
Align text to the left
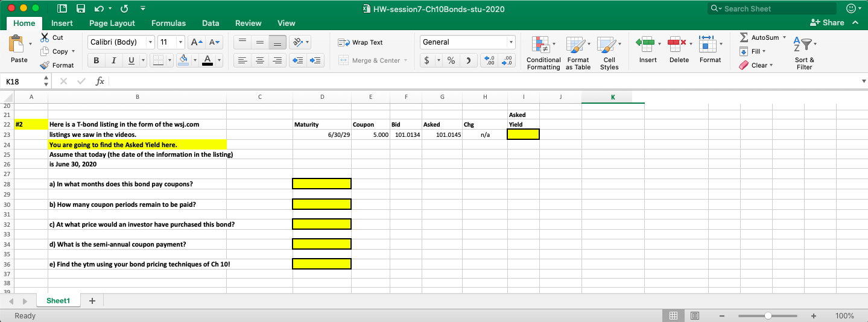(241, 60)
